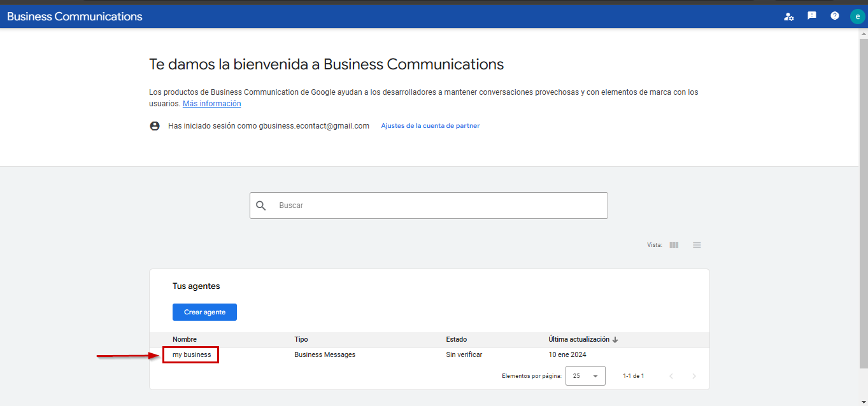Sort by the Nombre column header
868x406 pixels.
coord(185,340)
